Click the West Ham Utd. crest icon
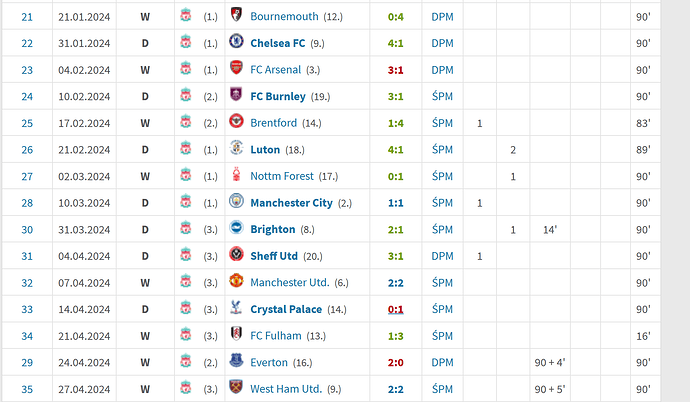This screenshot has height=402, width=690. pyautogui.click(x=236, y=387)
